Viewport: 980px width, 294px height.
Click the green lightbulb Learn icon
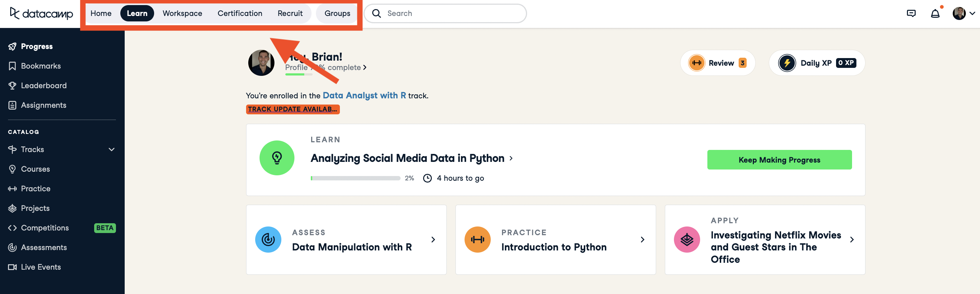(277, 158)
